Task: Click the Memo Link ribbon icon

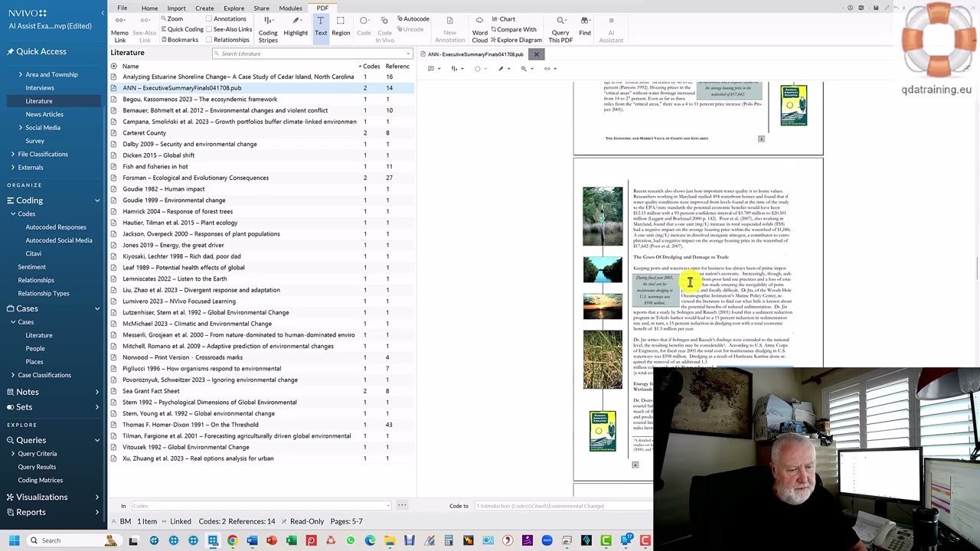Action: pos(119,28)
